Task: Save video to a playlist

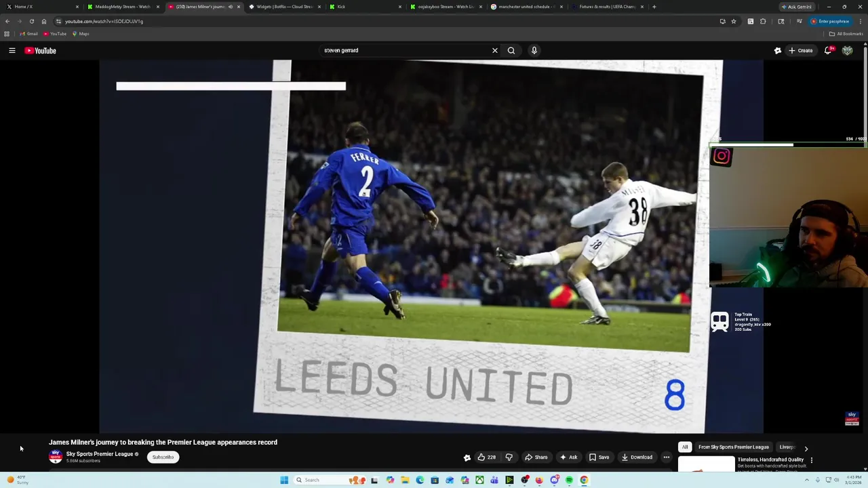Action: 599,457
